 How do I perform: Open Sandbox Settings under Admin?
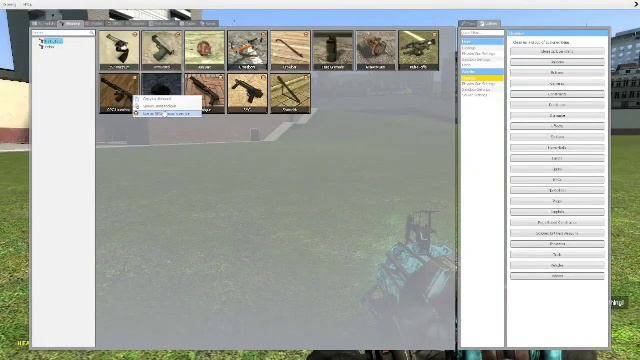(x=482, y=89)
